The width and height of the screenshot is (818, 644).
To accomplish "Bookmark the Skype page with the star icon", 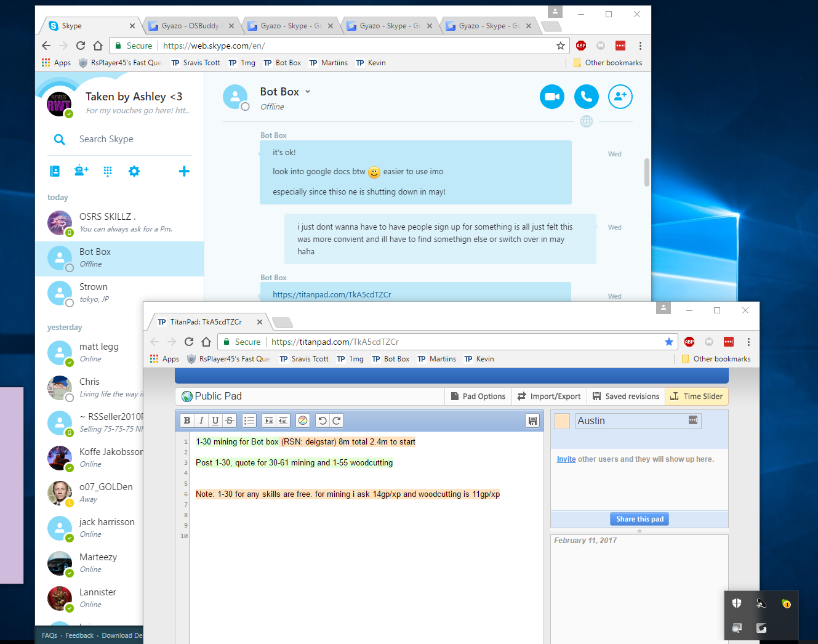I will [x=561, y=46].
